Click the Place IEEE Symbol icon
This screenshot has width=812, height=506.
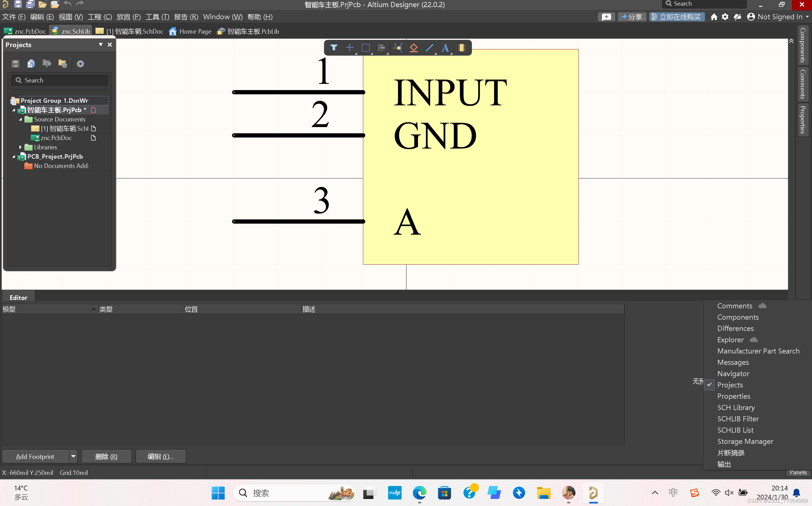click(414, 48)
